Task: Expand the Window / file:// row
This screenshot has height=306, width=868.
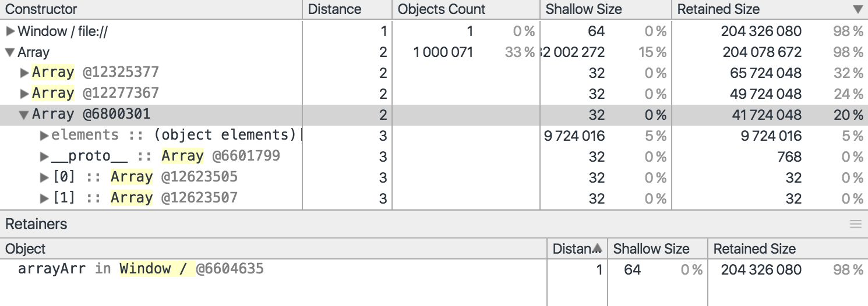Action: 10,31
